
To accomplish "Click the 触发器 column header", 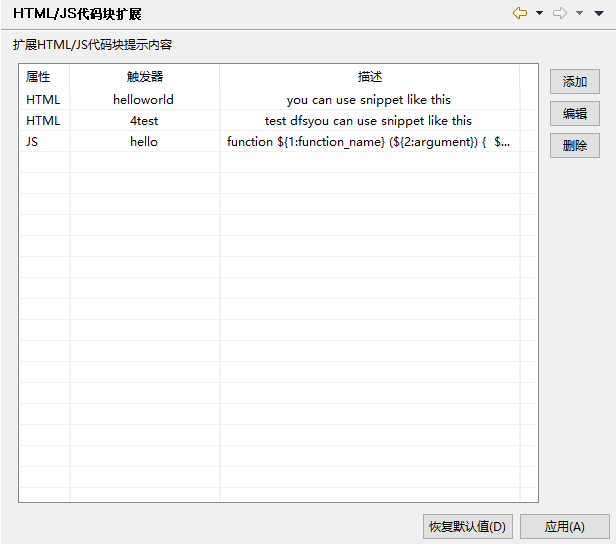I will (144, 77).
